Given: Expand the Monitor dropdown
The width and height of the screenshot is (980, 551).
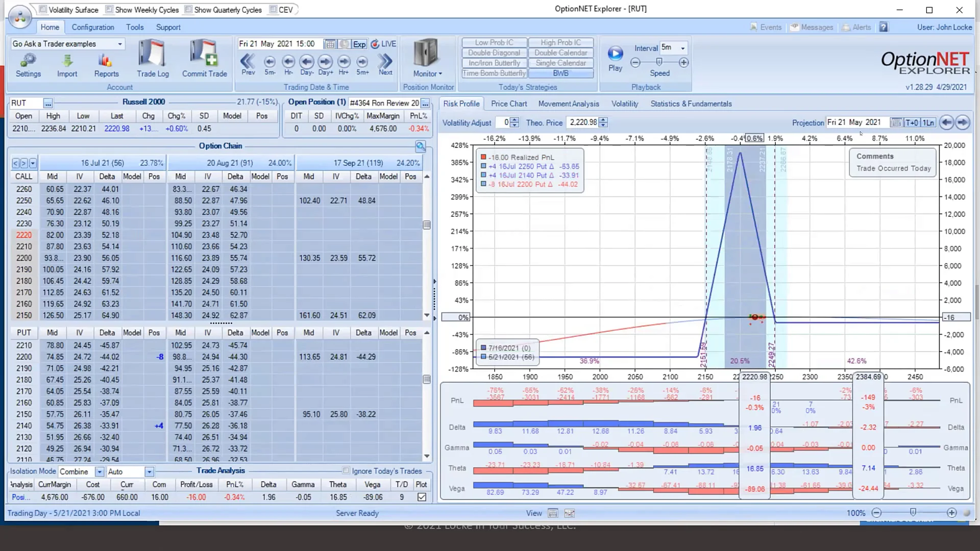Looking at the screenshot, I should 428,73.
